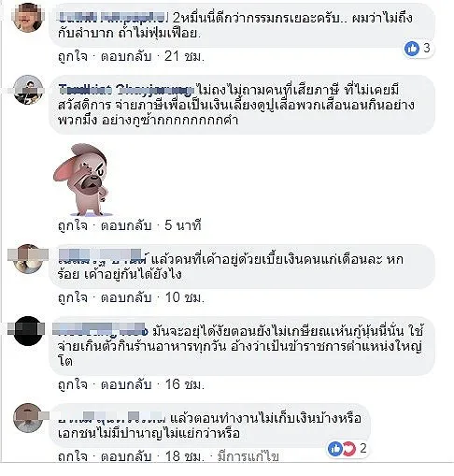Screen dimensions: 454x476
Task: Click ถูกใจ under the 10 ชม. comment
Action: [x=73, y=297]
